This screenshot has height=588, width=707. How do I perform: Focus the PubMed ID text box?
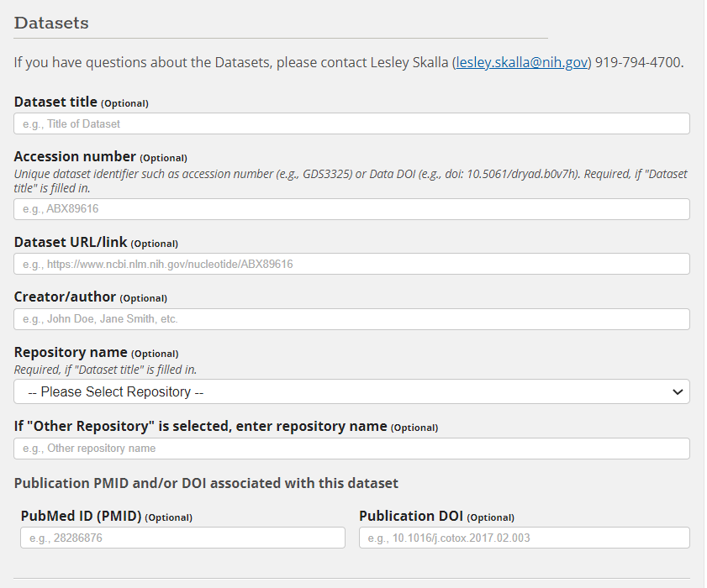point(182,538)
